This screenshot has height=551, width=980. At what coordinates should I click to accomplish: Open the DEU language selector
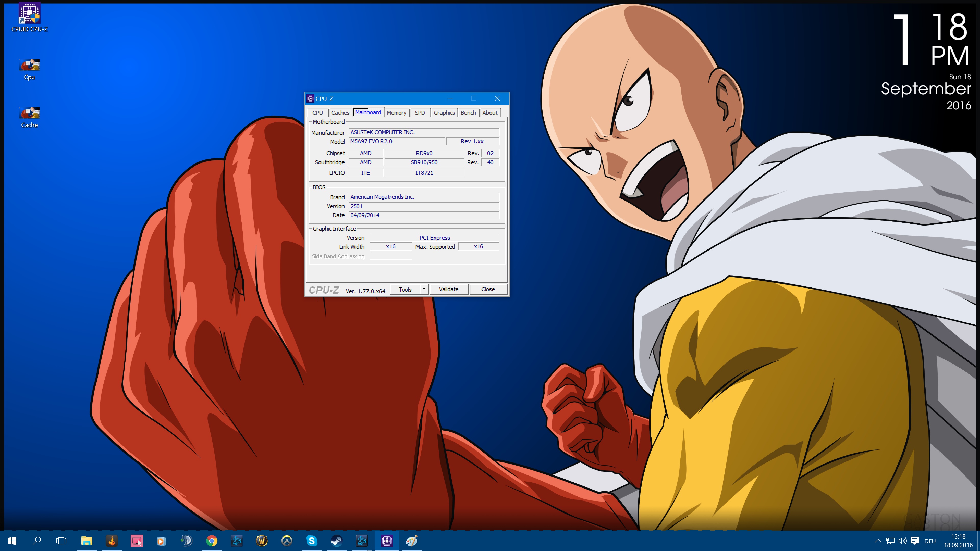click(930, 541)
